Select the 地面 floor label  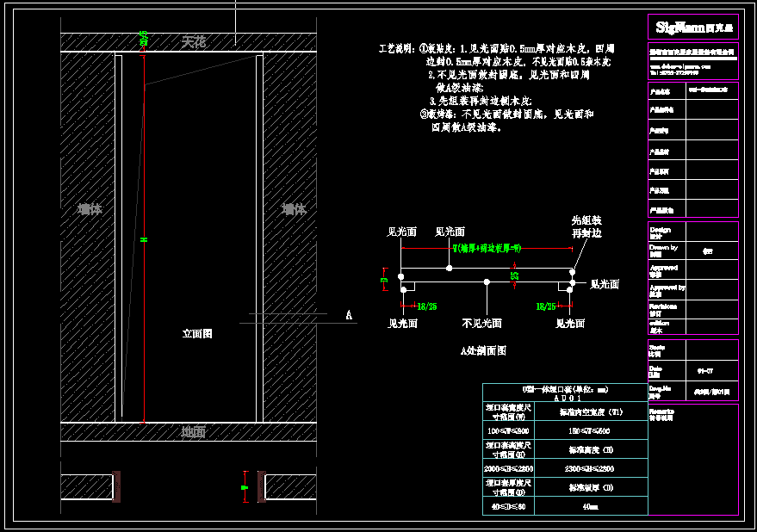194,432
